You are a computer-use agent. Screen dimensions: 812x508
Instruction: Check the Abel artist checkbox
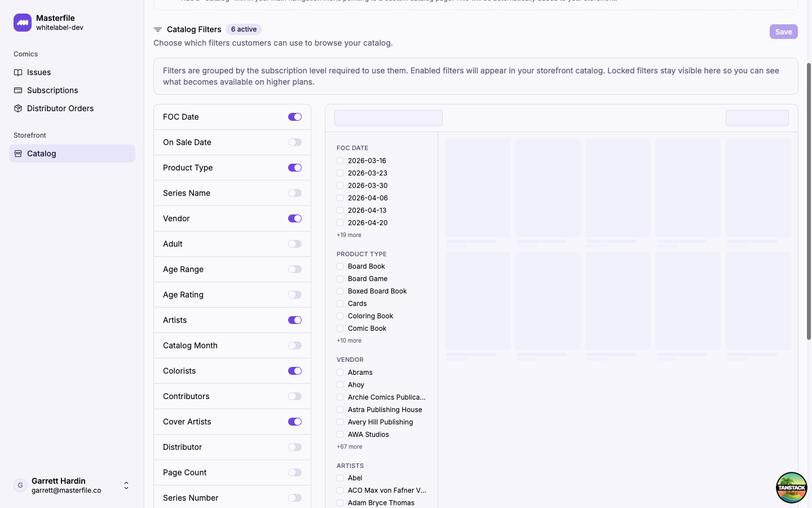point(340,478)
